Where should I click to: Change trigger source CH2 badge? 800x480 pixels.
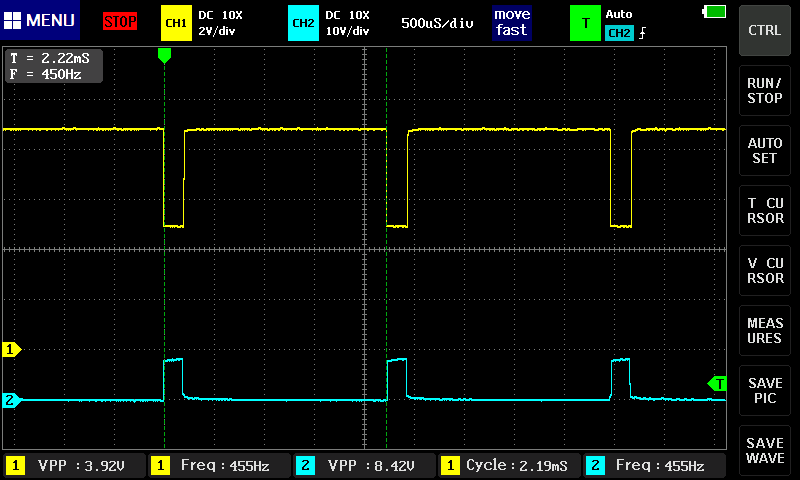tap(619, 33)
